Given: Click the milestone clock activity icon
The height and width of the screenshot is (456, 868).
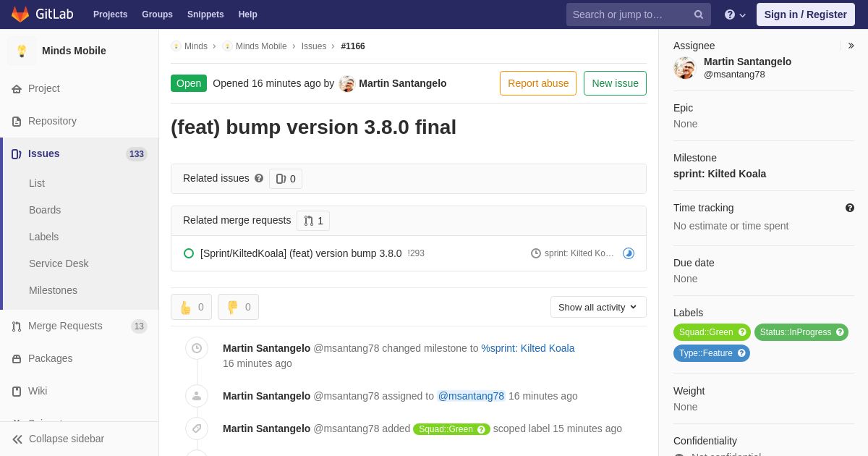Looking at the screenshot, I should tap(197, 348).
